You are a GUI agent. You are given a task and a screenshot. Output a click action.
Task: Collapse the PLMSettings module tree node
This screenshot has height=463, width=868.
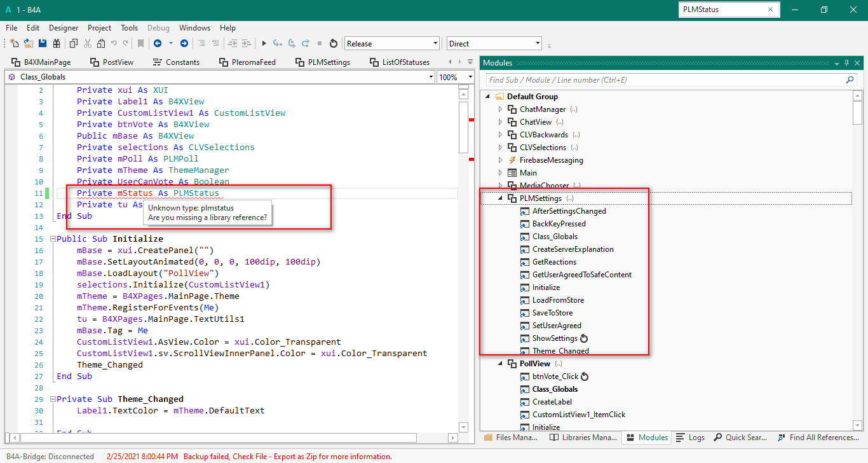click(500, 198)
